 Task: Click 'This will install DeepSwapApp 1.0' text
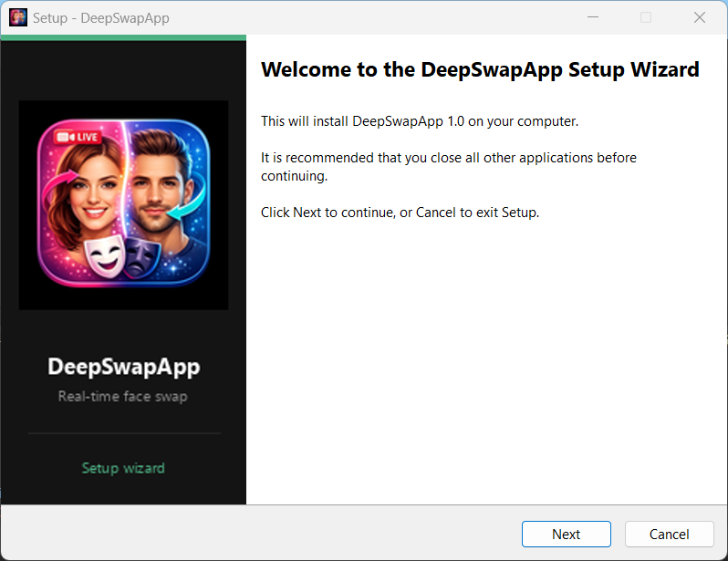(x=420, y=121)
